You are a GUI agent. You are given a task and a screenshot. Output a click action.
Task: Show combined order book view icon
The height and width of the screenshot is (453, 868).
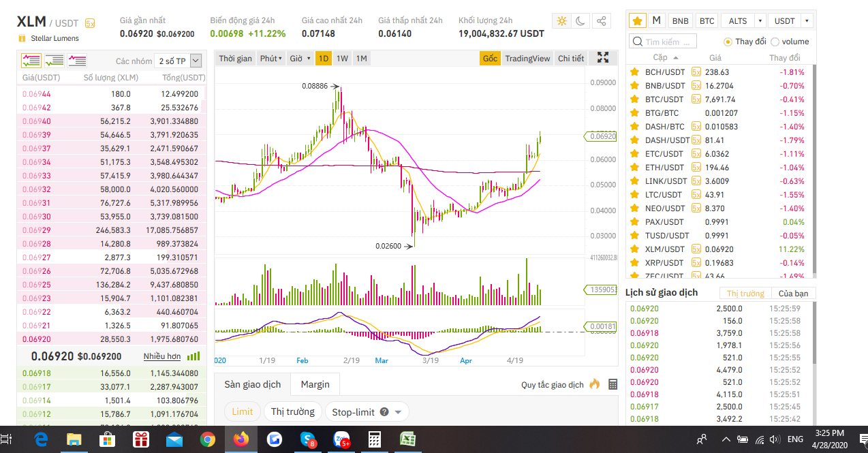[31, 61]
